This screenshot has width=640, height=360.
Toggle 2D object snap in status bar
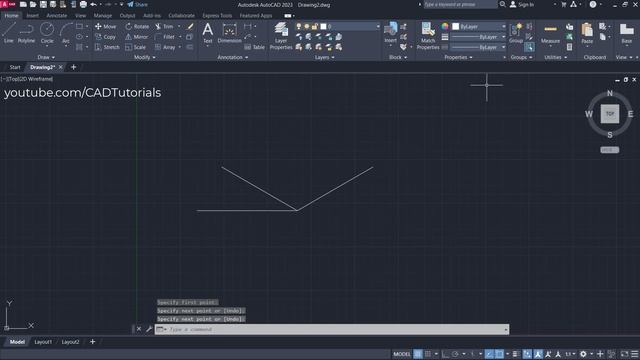[x=499, y=354]
